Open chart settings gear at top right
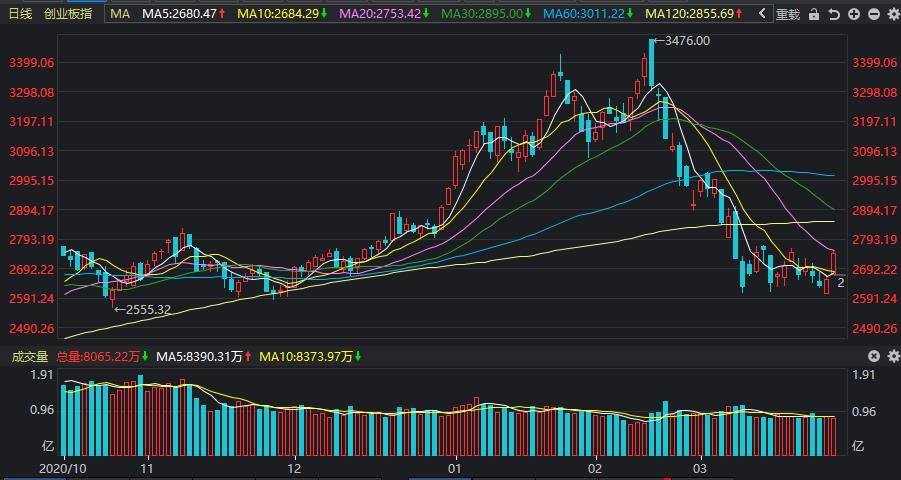Screen dimensions: 901x480 pyautogui.click(x=894, y=14)
